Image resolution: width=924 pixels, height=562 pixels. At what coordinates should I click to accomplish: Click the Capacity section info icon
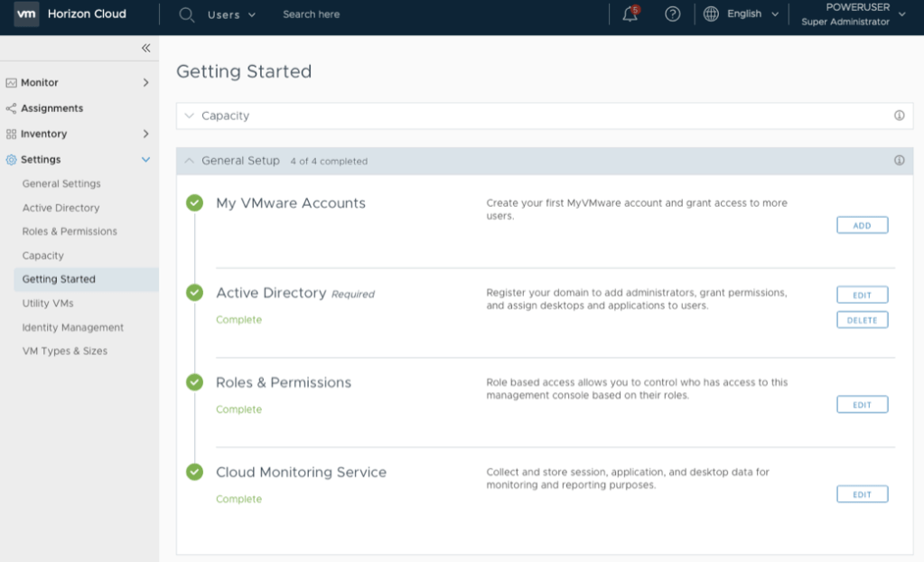(899, 116)
